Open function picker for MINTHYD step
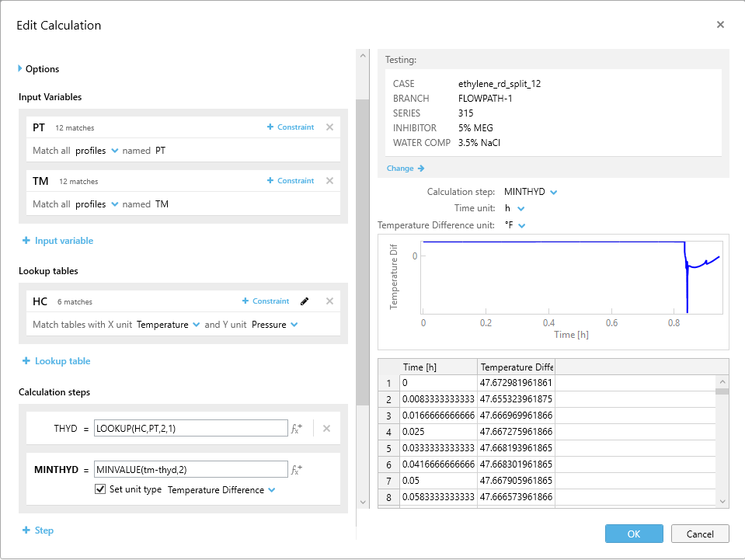 (297, 470)
